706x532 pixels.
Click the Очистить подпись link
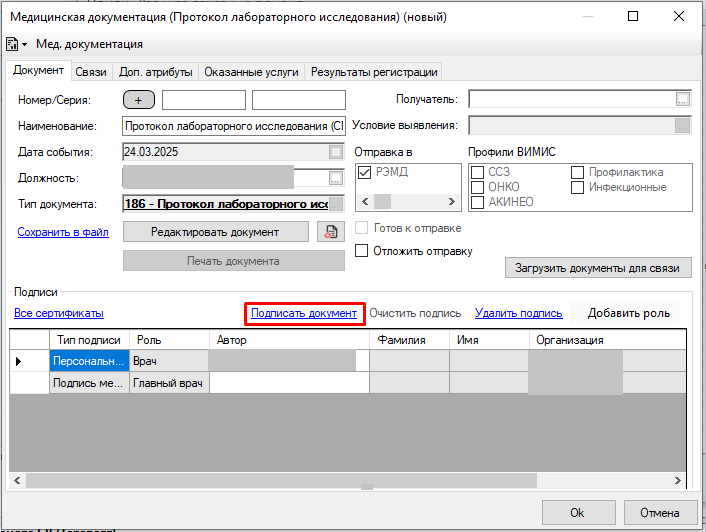tap(415, 313)
